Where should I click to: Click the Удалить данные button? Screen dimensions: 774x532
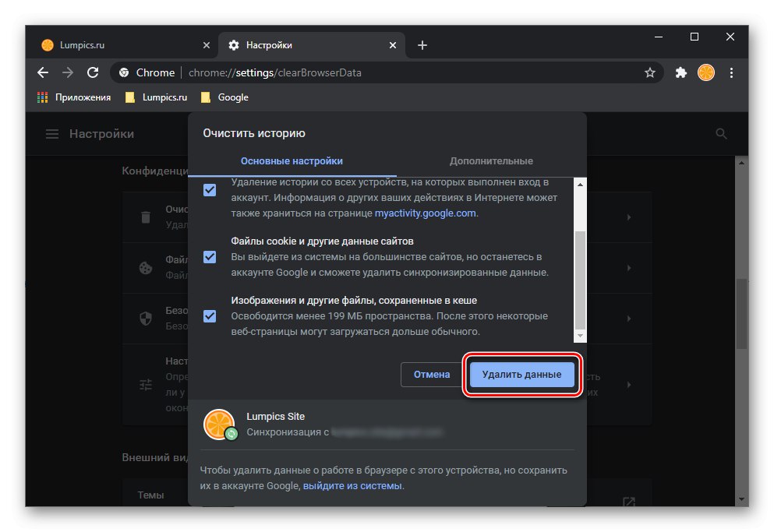click(521, 375)
